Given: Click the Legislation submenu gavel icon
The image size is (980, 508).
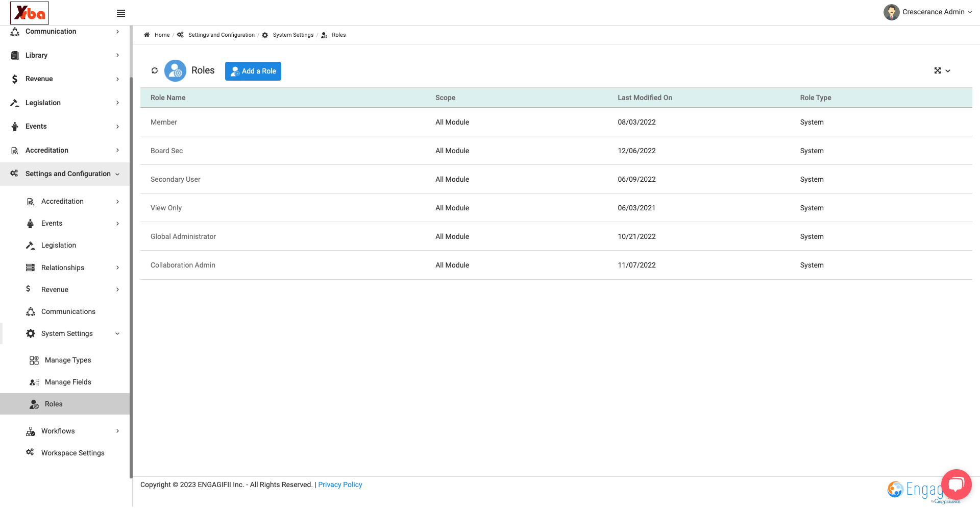Looking at the screenshot, I should [31, 246].
